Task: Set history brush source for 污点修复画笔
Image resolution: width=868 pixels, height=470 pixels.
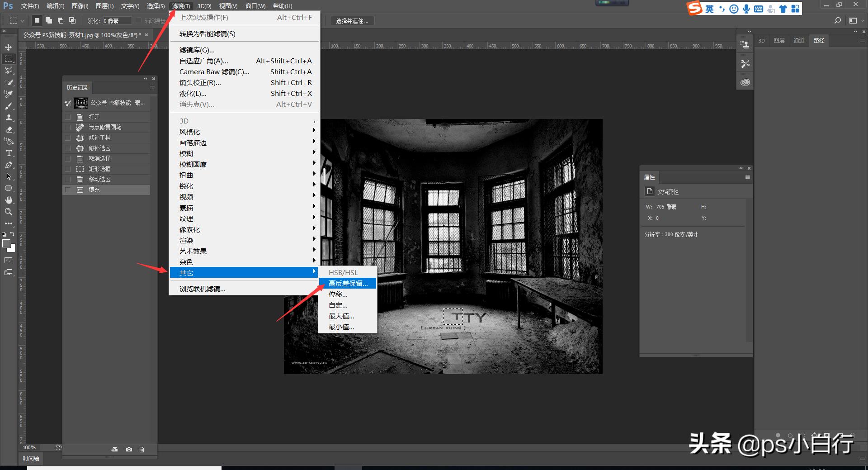Action: [x=68, y=127]
